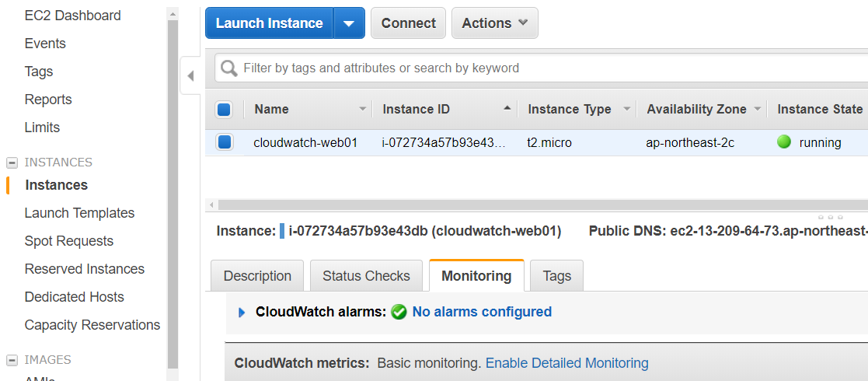Collapse the INSTANCES section minus icon
Viewport: 868px width, 381px height.
12,163
